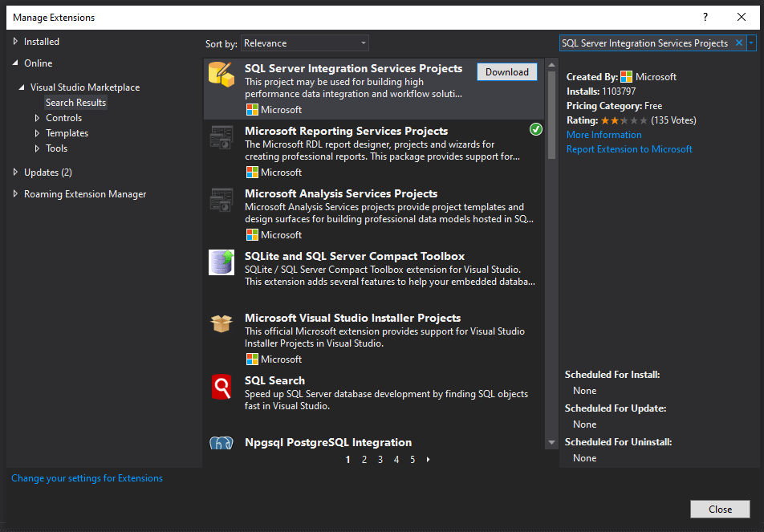The width and height of the screenshot is (764, 532).
Task: Go to results page 3
Action: (380, 459)
